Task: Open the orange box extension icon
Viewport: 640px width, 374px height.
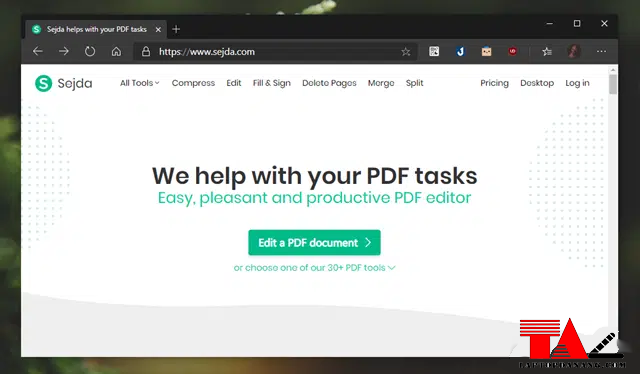Action: [486, 51]
